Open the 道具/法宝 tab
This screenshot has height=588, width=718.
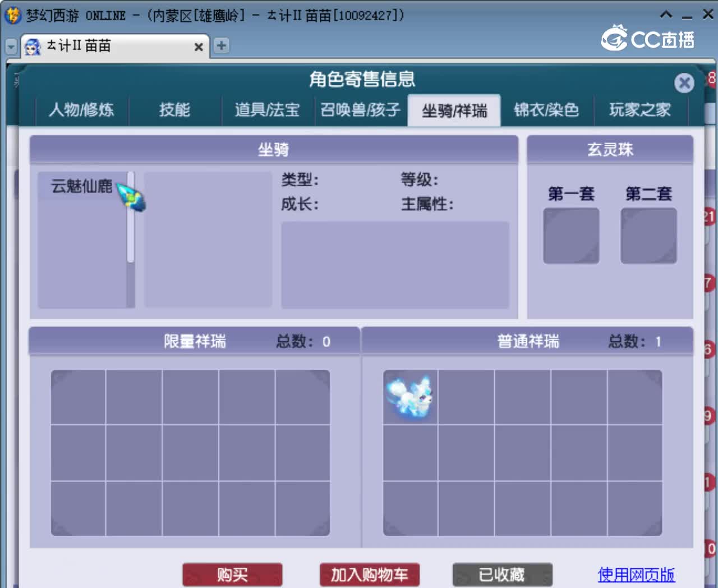click(267, 109)
